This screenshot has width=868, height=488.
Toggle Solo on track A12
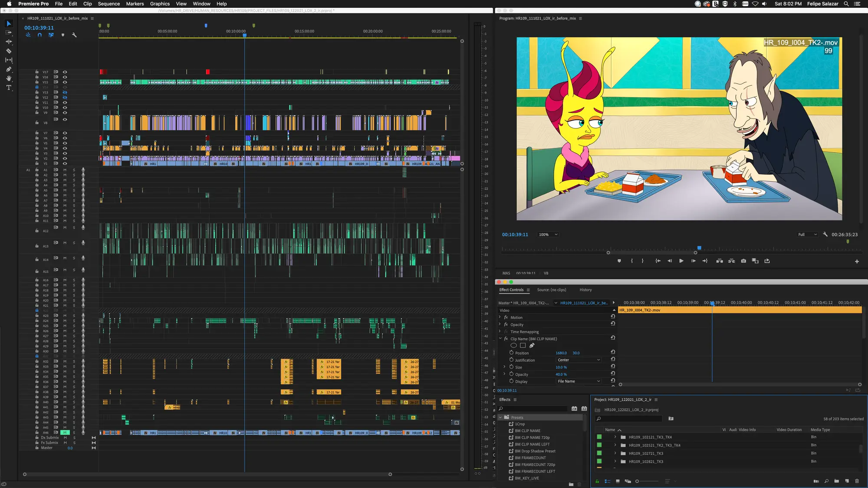coord(74,228)
